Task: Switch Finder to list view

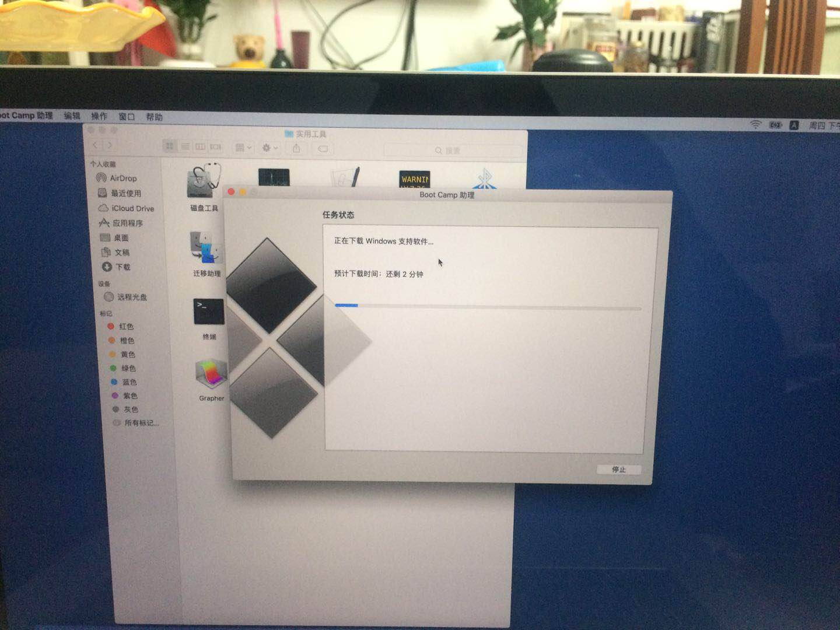Action: [x=185, y=146]
